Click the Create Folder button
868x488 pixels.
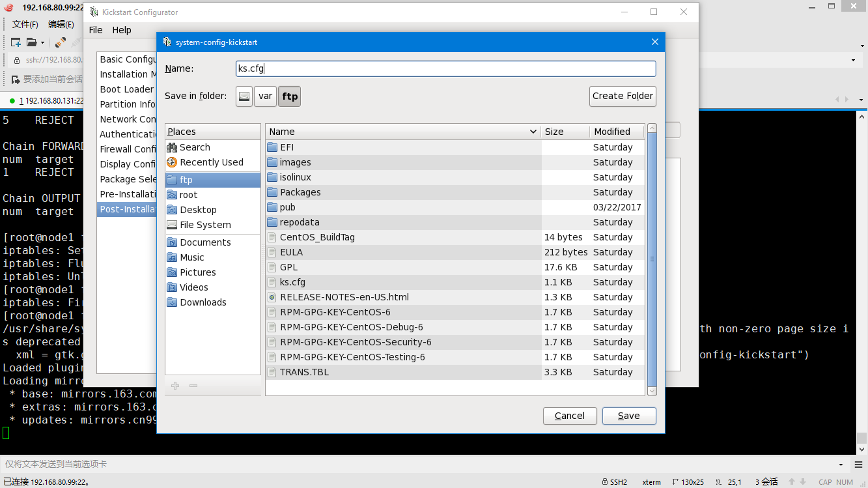pos(623,96)
